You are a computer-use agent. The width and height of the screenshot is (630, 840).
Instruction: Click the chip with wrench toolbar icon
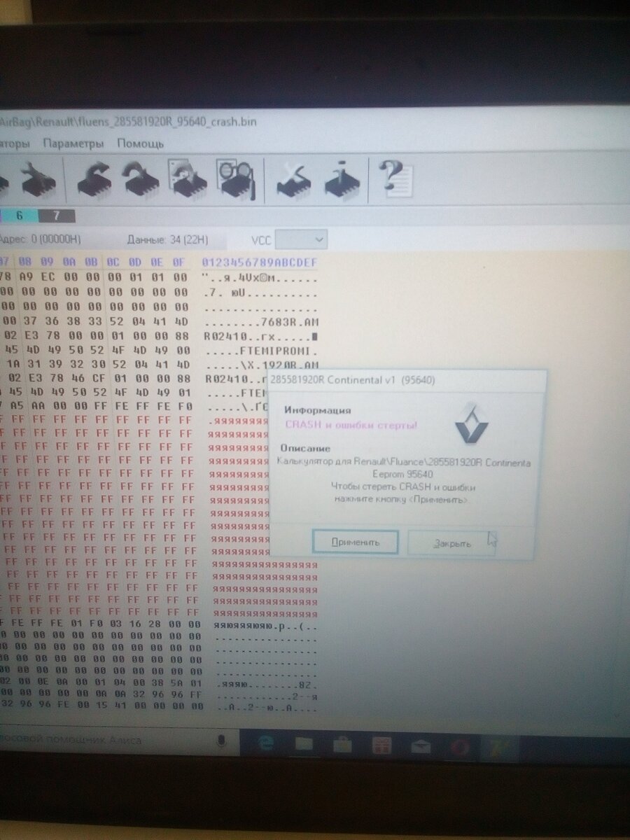tap(38, 180)
